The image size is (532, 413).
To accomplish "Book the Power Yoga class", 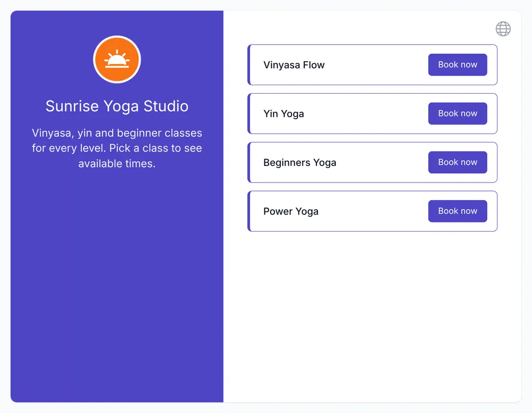I will (x=458, y=211).
